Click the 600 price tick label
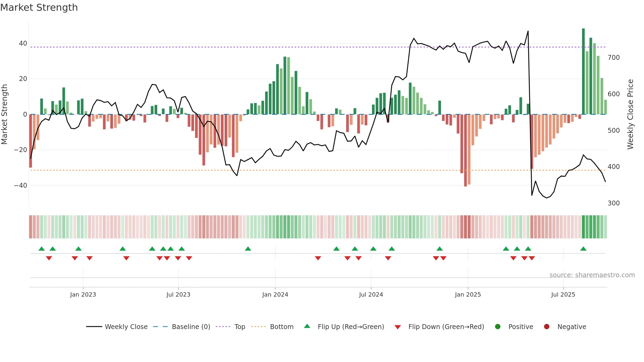The image size is (644, 362). coord(614,94)
